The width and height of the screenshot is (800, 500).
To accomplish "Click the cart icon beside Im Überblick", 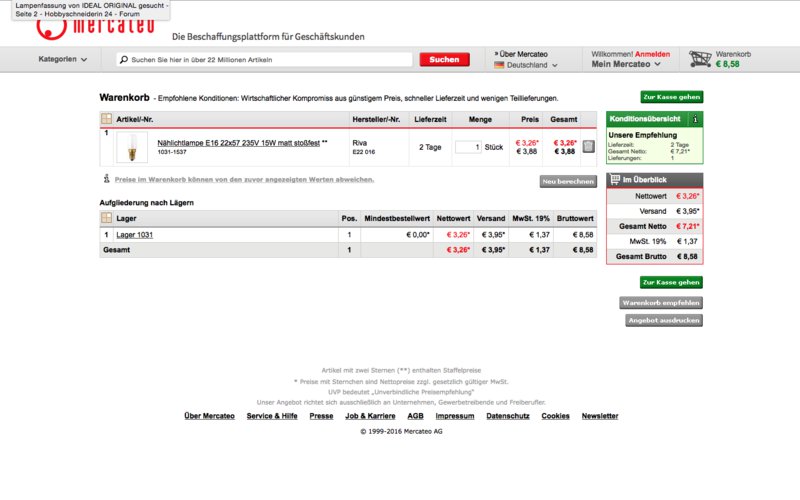I will tap(615, 180).
